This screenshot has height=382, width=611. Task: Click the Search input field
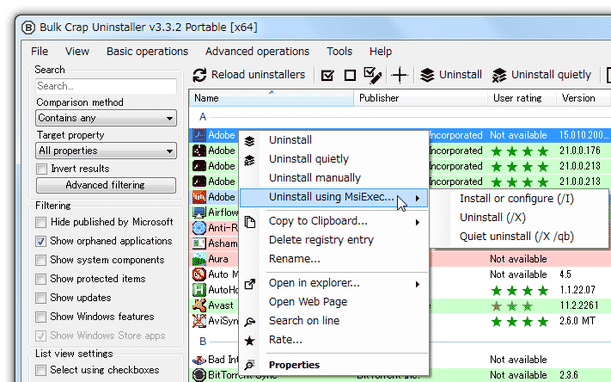106,86
